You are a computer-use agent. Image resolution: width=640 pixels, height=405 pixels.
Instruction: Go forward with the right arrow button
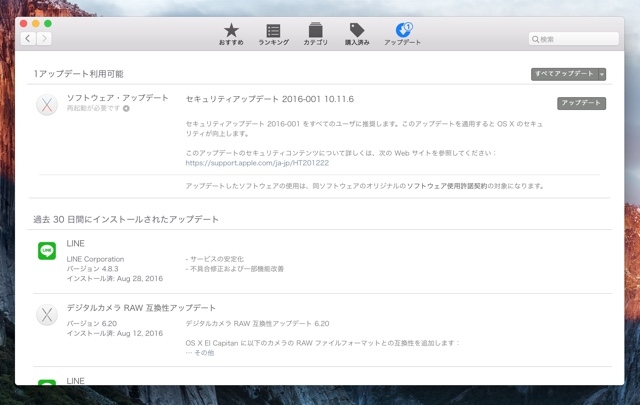point(44,38)
